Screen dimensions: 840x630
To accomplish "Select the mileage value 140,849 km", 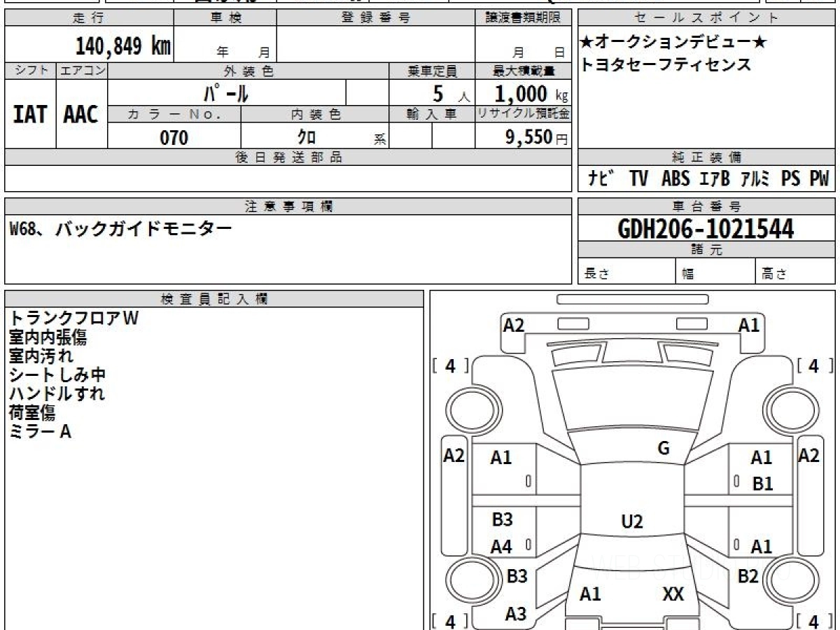I will (123, 46).
